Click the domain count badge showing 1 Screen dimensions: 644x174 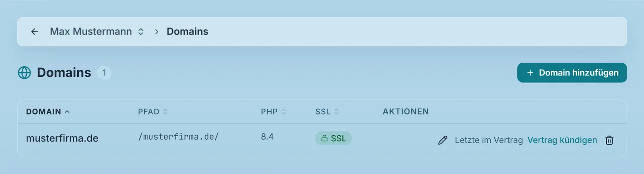[104, 73]
